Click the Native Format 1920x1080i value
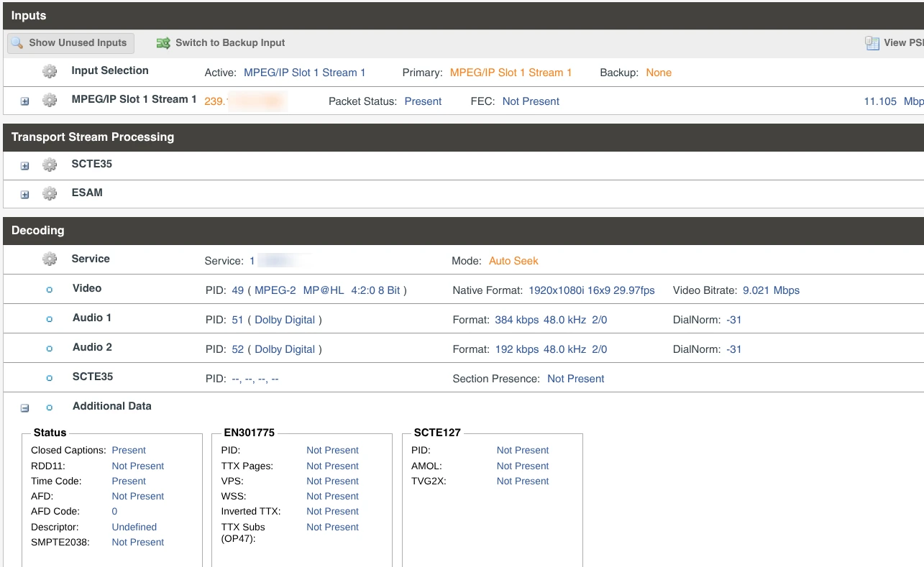The width and height of the screenshot is (924, 567). [x=592, y=290]
